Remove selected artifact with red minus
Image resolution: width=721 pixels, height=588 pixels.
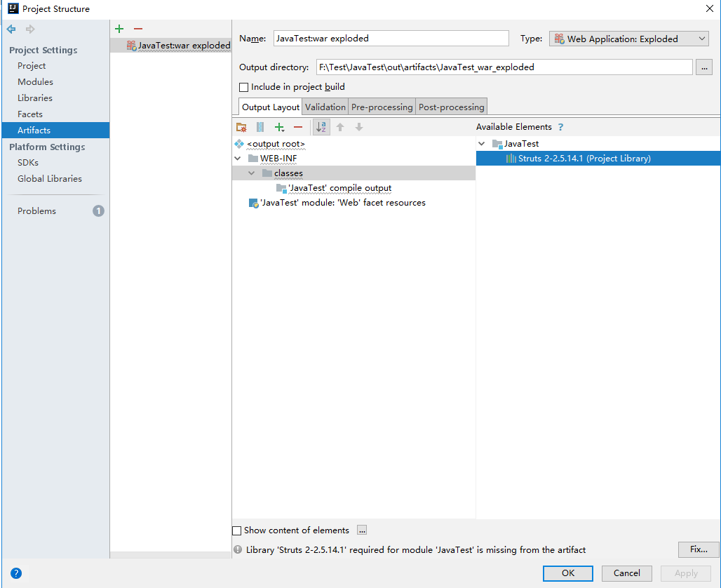138,29
